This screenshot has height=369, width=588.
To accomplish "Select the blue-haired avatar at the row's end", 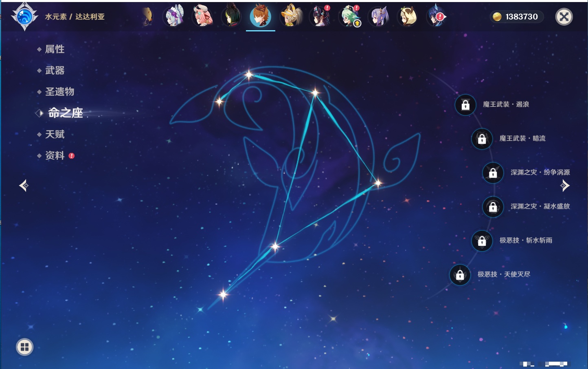I will coord(437,16).
